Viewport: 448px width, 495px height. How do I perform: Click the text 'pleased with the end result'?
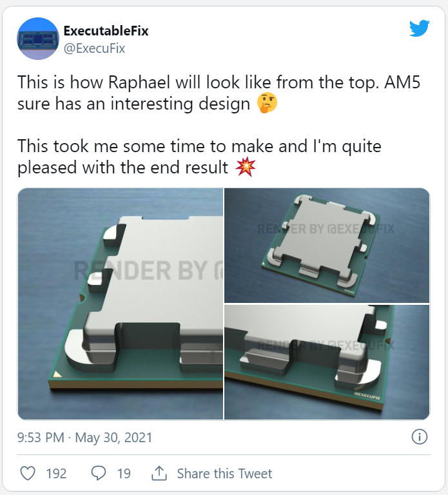coord(122,167)
